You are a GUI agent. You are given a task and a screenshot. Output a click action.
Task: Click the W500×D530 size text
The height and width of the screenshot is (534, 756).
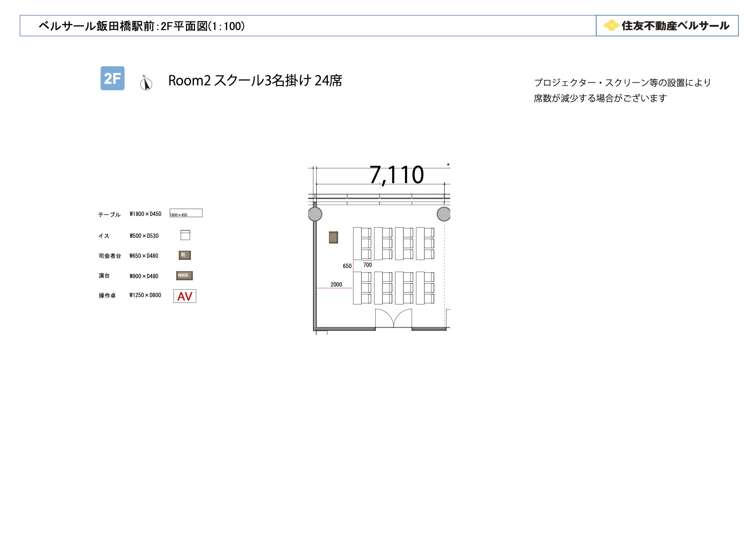point(144,236)
